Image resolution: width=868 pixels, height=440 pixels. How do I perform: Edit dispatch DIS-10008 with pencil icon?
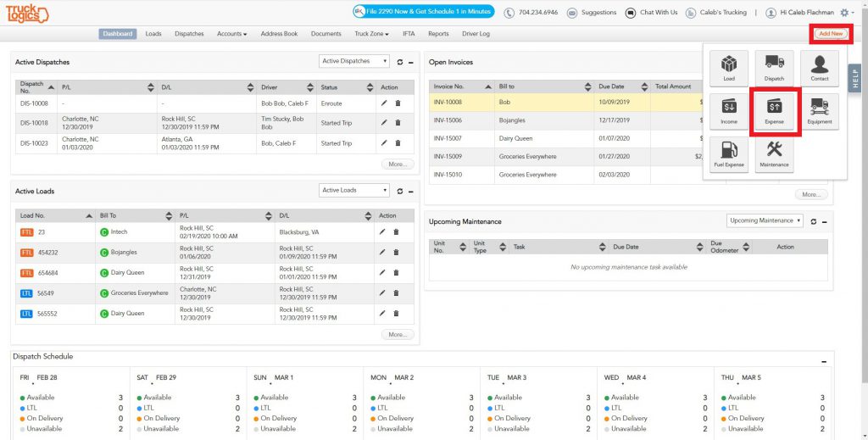(x=384, y=103)
